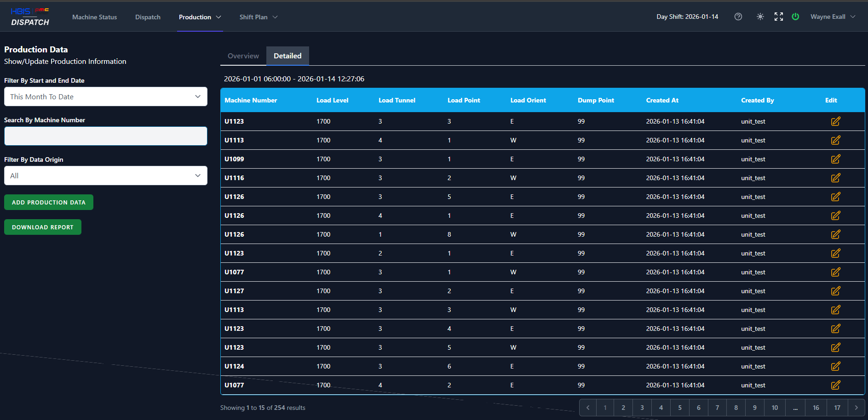Toggle light/dark theme sun icon
Viewport: 868px width, 420px height.
(x=760, y=17)
